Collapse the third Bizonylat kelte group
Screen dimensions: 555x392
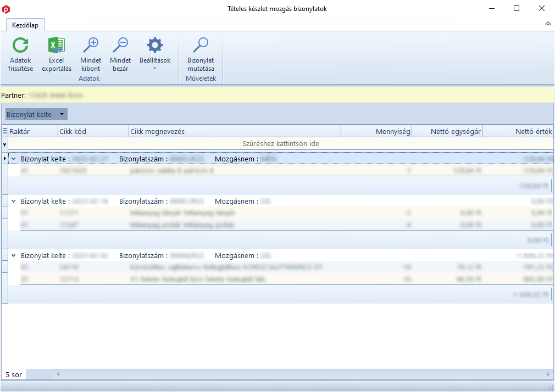point(13,255)
